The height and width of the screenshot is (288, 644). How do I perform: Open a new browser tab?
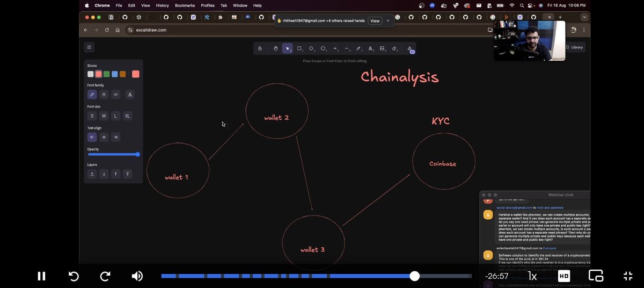pyautogui.click(x=560, y=17)
